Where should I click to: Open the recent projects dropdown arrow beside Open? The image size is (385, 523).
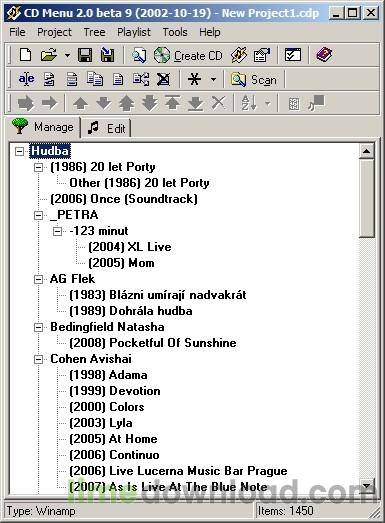(67, 55)
